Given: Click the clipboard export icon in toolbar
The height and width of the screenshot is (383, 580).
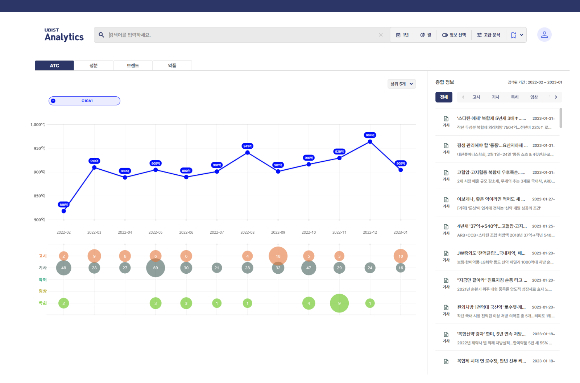Looking at the screenshot, I should (x=513, y=35).
